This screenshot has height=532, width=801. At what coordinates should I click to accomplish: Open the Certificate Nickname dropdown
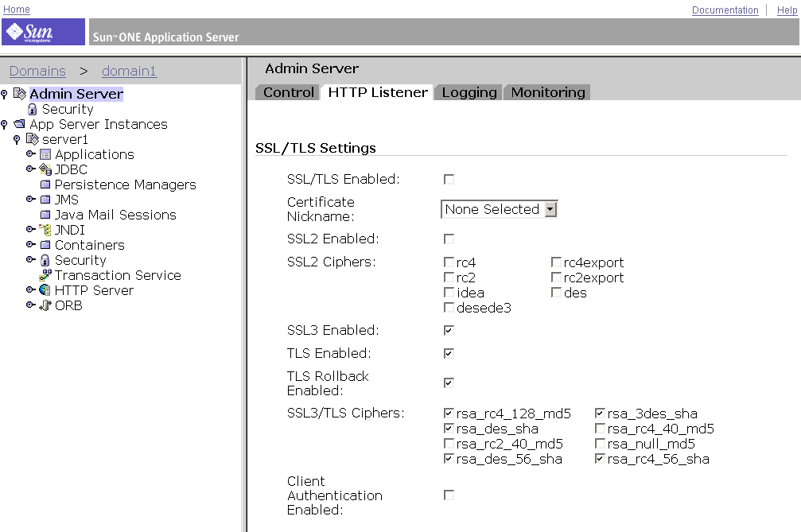point(499,209)
